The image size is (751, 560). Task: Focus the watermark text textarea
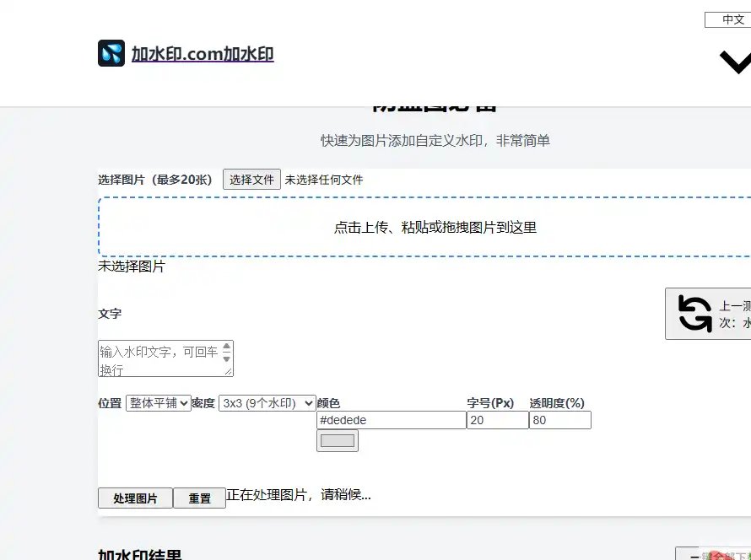coord(165,358)
